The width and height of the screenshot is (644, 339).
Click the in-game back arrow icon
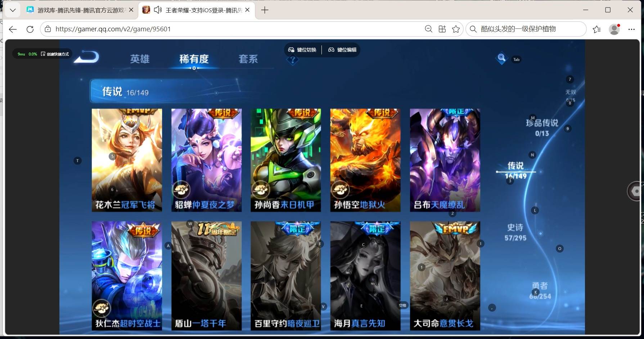tap(87, 57)
